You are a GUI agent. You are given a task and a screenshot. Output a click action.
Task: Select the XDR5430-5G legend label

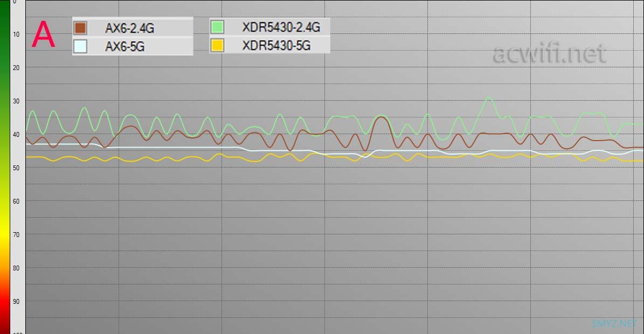[x=276, y=45]
